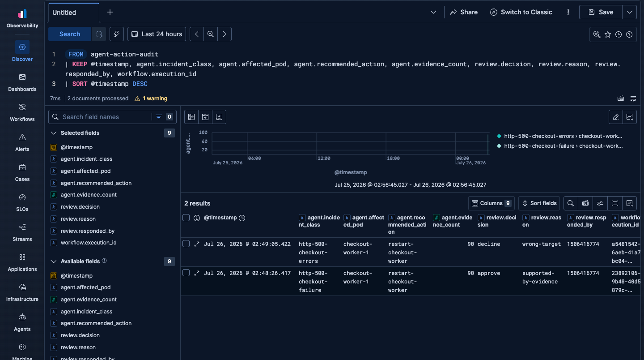Select the Untitled tab
This screenshot has width=644, height=360.
pyautogui.click(x=73, y=13)
